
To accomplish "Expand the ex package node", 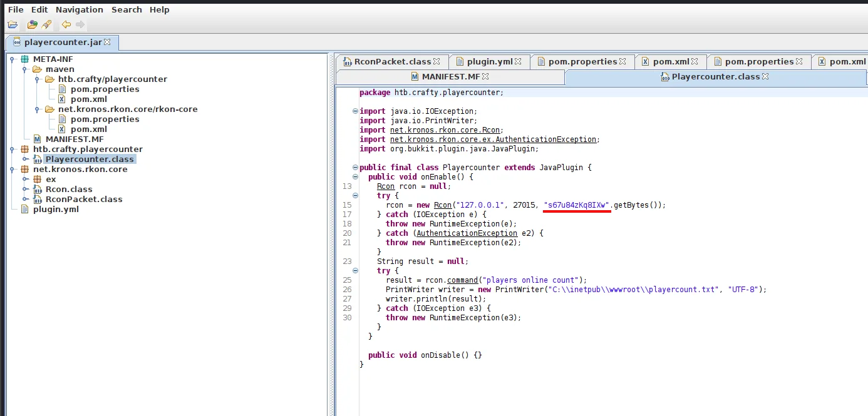I will (25, 179).
